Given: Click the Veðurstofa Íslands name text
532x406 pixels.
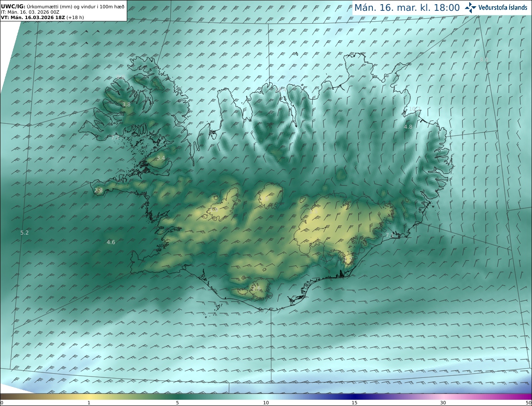Looking at the screenshot, I should coord(503,7).
